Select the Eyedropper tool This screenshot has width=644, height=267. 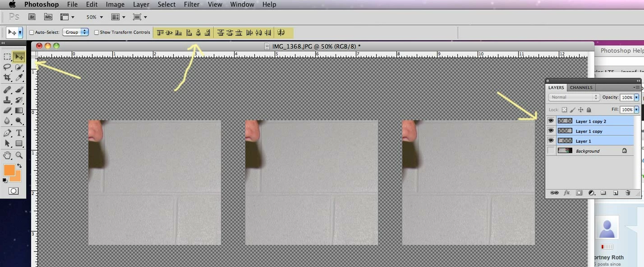[x=19, y=78]
